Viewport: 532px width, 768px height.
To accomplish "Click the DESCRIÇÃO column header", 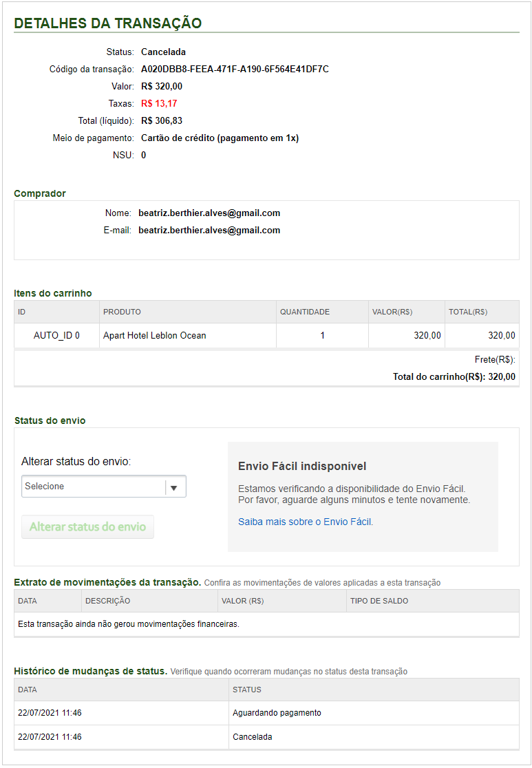I will (x=108, y=601).
